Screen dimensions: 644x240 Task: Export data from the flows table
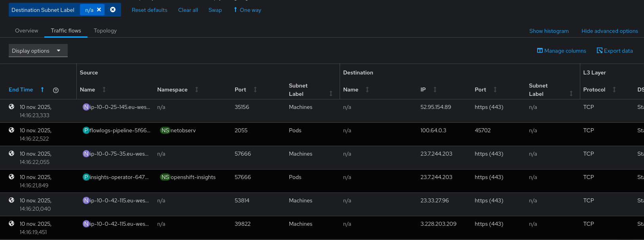pyautogui.click(x=615, y=51)
